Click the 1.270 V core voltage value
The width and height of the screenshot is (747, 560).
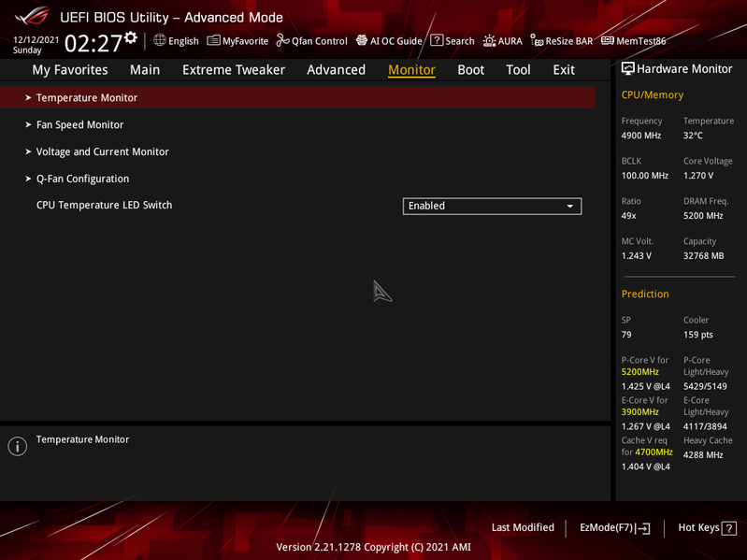(x=698, y=176)
